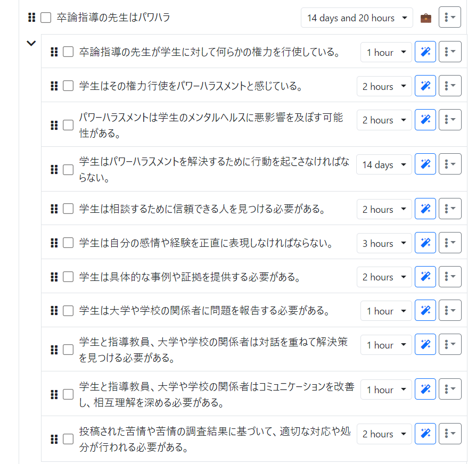Click magic wand on the 3 hours task
Screen dimensions: 476x464
[425, 243]
